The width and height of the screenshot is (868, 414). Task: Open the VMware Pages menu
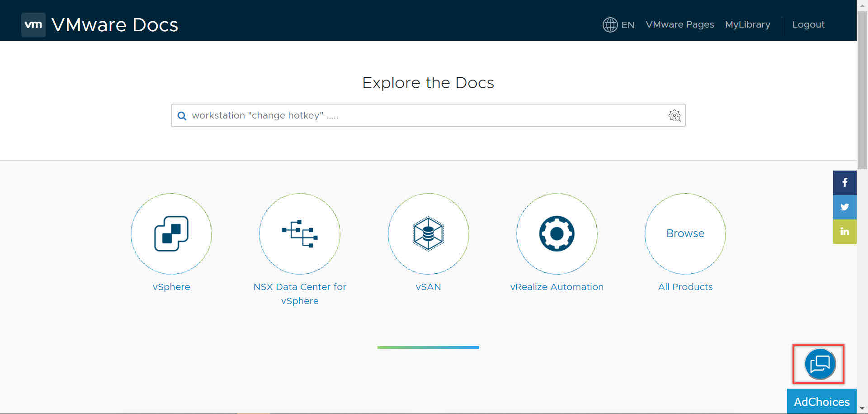pos(680,25)
